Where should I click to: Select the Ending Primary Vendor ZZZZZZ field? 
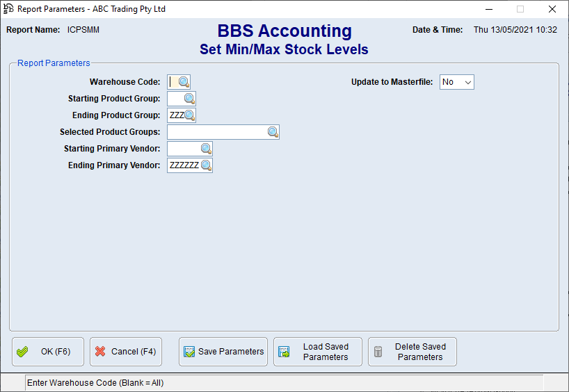coord(184,165)
